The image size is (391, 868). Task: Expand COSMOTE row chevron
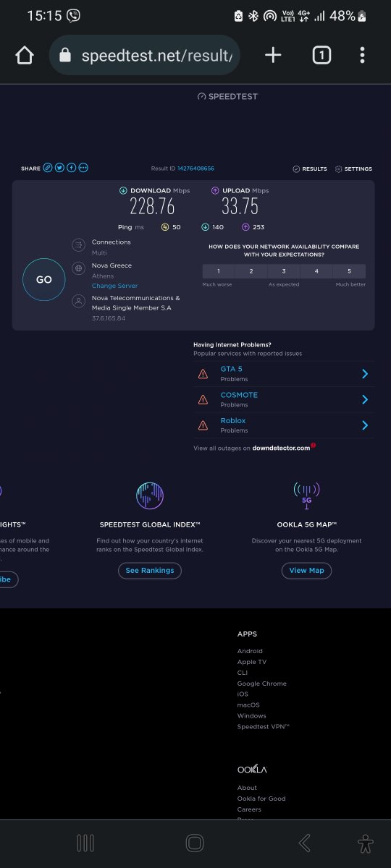(365, 399)
